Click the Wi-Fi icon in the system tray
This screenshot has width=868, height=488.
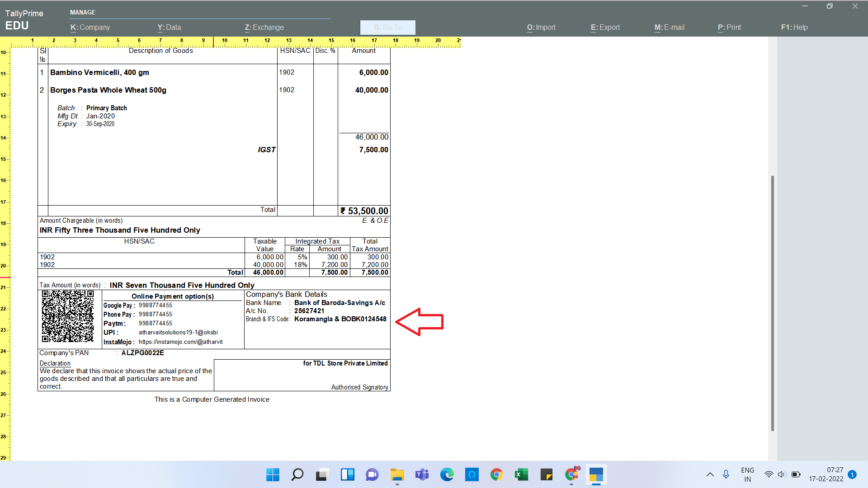[x=769, y=474]
